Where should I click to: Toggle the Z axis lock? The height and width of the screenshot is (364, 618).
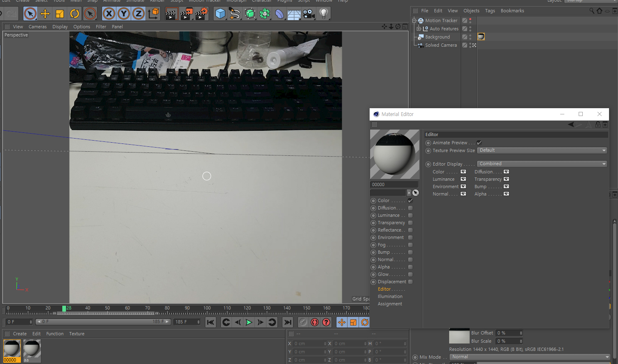pyautogui.click(x=139, y=14)
